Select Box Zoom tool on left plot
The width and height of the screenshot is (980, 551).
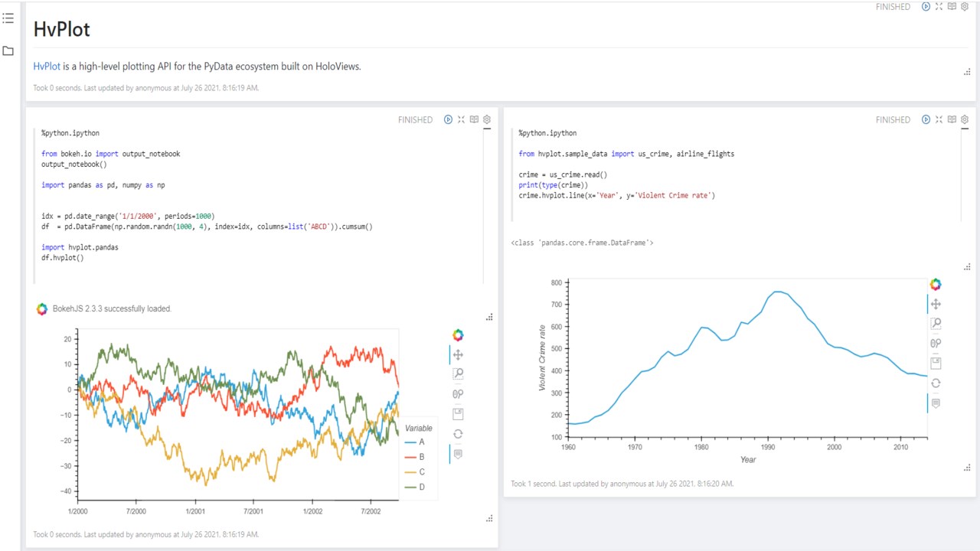click(458, 374)
